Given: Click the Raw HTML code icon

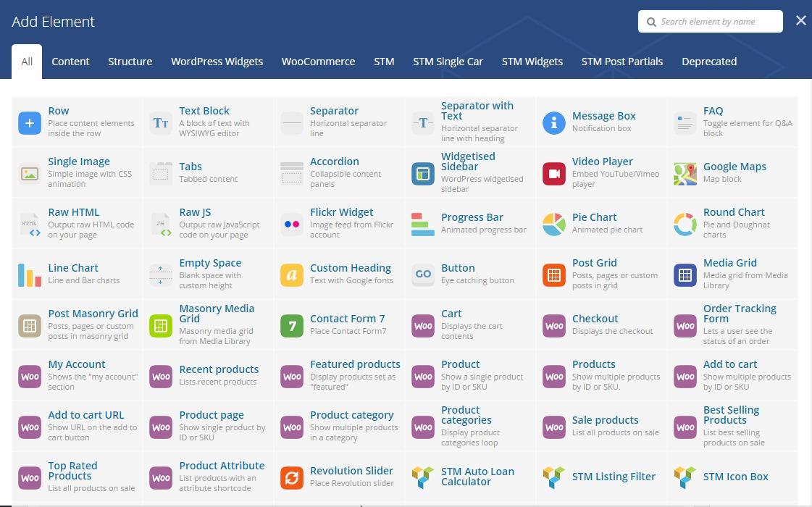Looking at the screenshot, I should (x=30, y=225).
